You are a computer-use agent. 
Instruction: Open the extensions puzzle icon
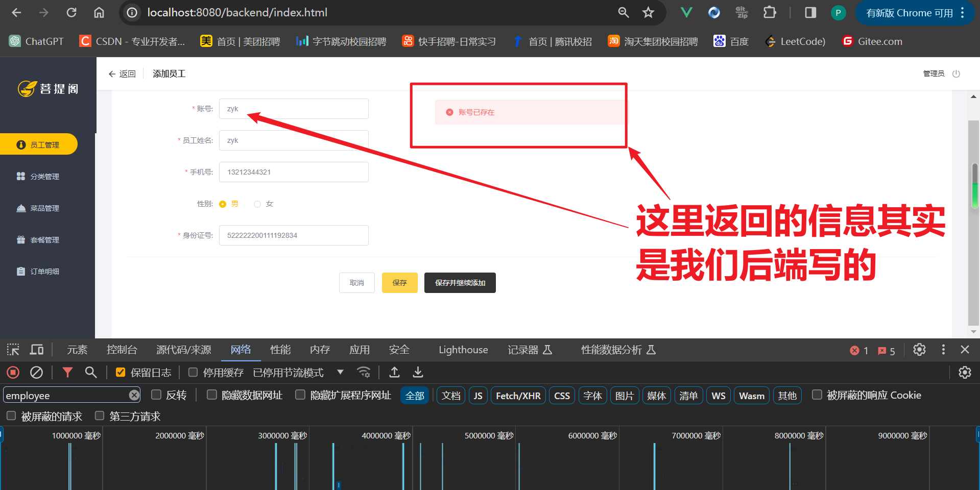tap(770, 13)
